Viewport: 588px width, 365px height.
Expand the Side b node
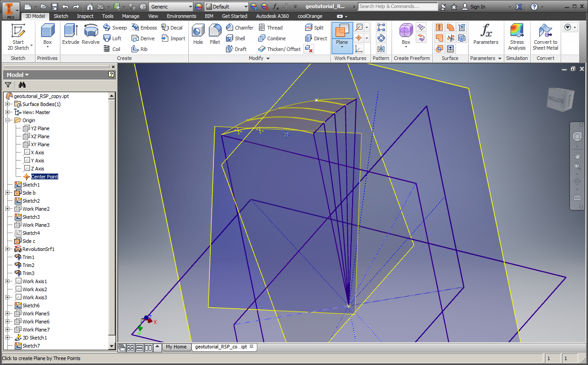[7, 193]
